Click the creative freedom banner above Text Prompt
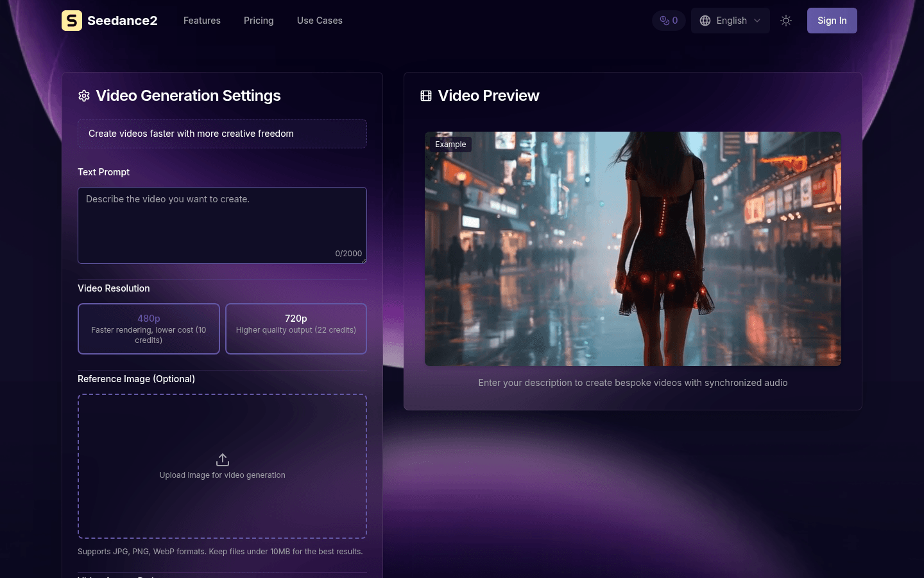 point(222,133)
